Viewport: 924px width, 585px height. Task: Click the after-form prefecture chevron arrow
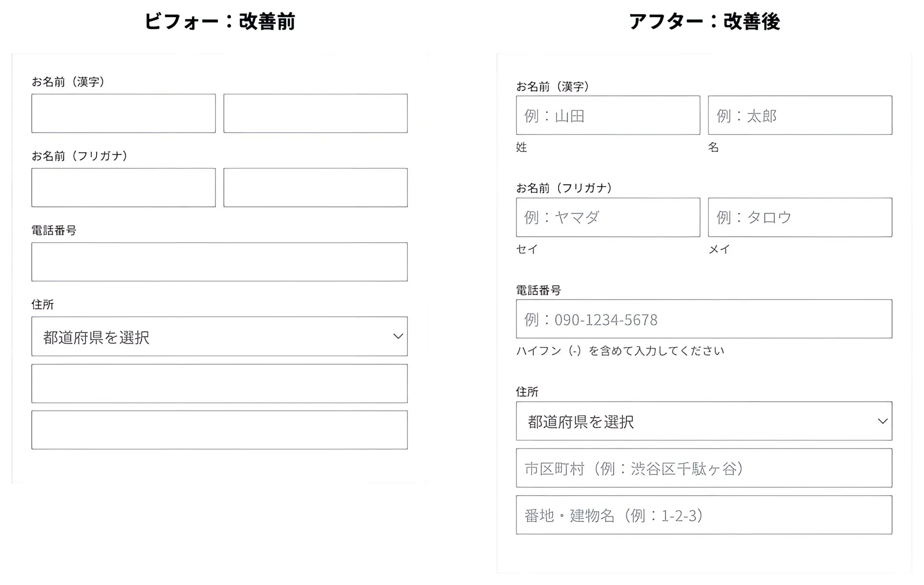(883, 421)
